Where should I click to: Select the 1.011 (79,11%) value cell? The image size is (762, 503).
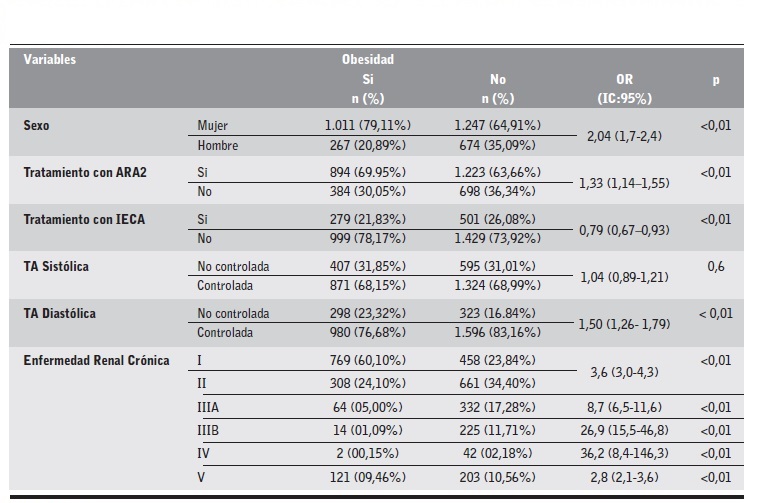tap(367, 126)
